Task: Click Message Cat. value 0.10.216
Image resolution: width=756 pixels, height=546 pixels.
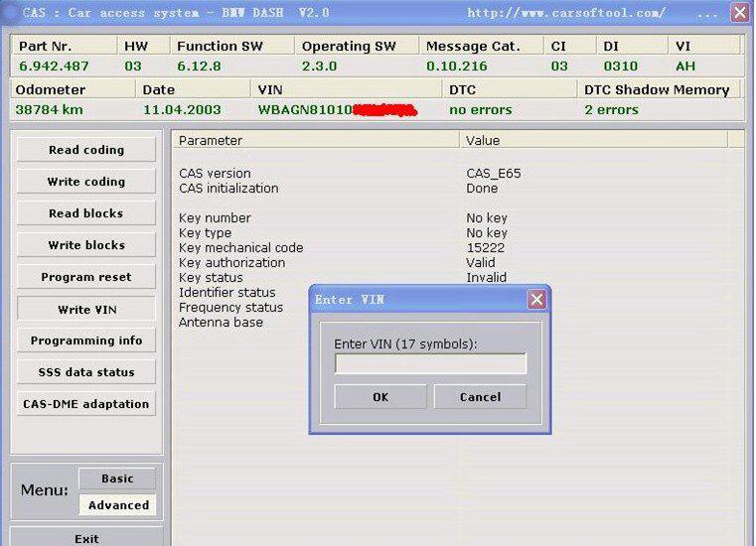Action: [x=457, y=67]
